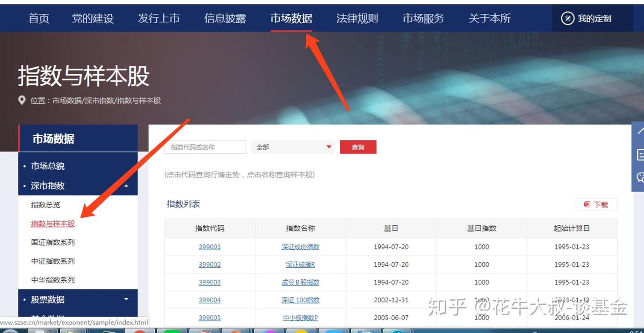Open the browser icon on the taskbar

pos(396,332)
